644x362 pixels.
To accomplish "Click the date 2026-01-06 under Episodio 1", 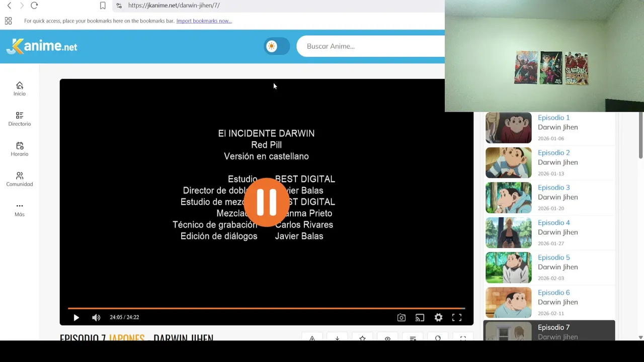I will 551,139.
